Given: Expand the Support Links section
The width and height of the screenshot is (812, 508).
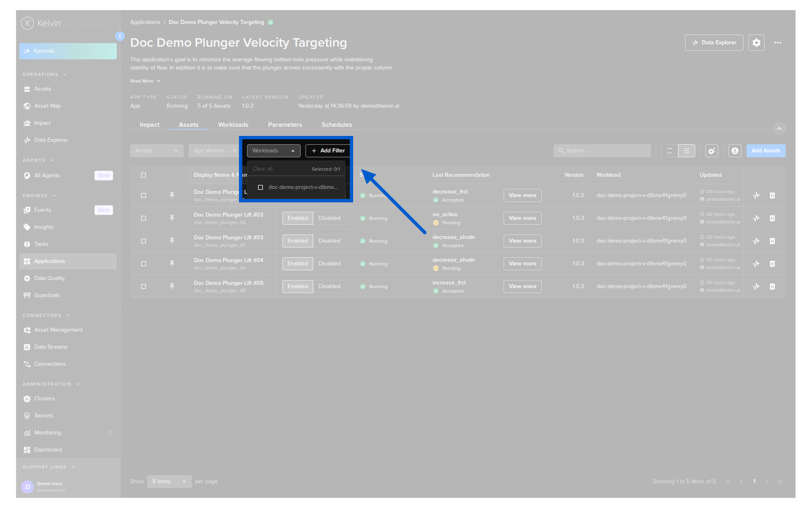Looking at the screenshot, I should pyautogui.click(x=49, y=467).
